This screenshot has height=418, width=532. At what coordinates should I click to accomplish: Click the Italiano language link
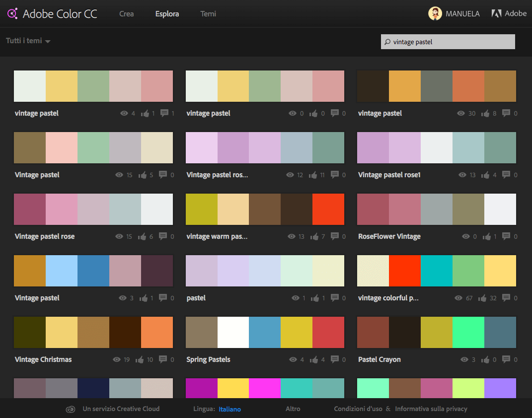coord(229,409)
